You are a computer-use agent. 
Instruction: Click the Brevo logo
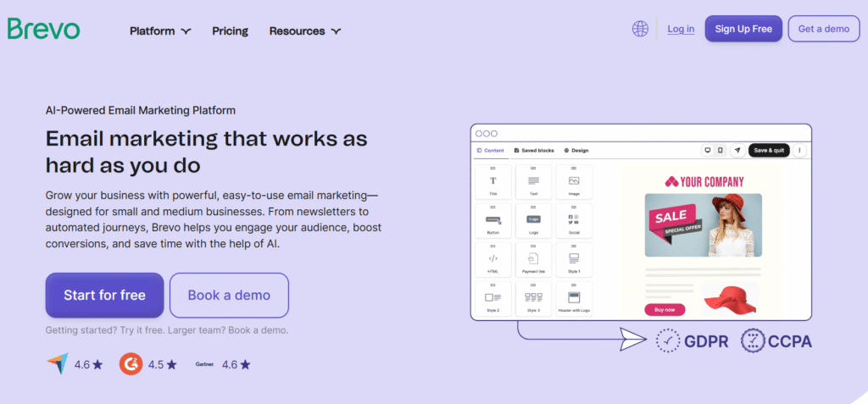[43, 29]
